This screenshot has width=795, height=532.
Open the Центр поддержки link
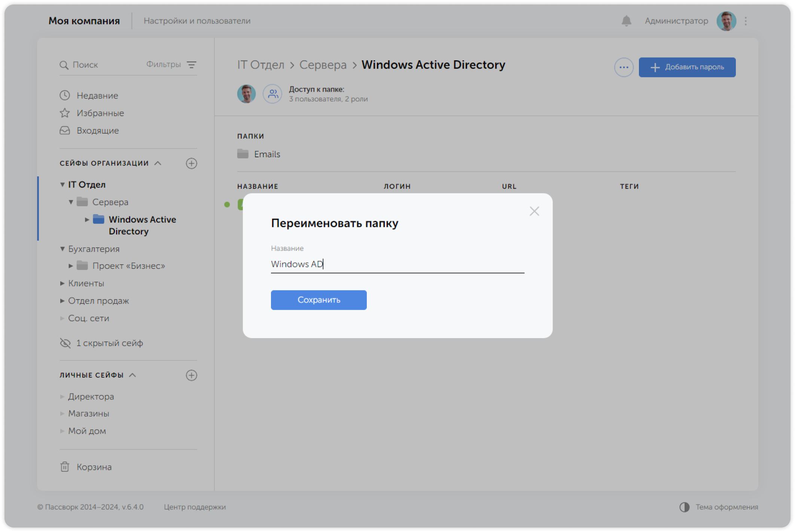point(195,507)
